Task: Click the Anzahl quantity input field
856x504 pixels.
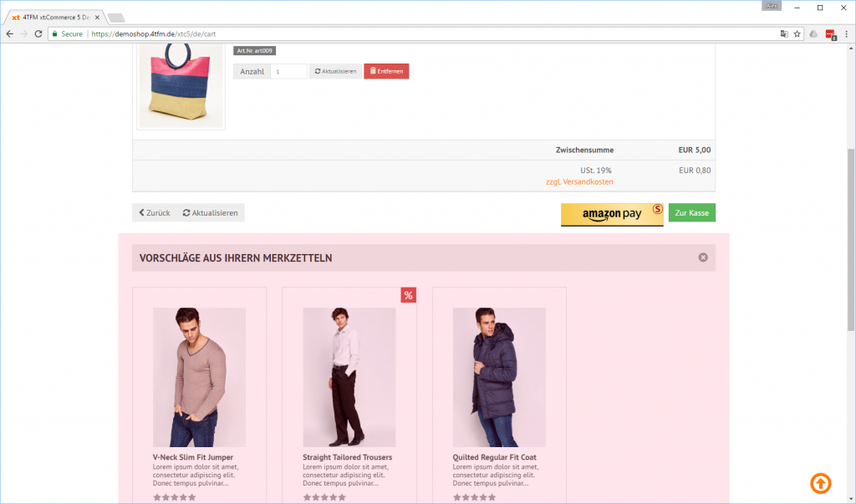Action: point(288,72)
